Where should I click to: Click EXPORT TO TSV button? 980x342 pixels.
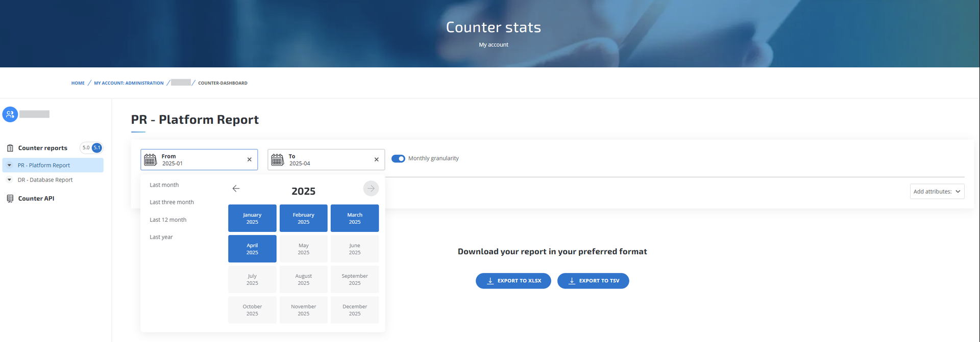[x=593, y=281]
